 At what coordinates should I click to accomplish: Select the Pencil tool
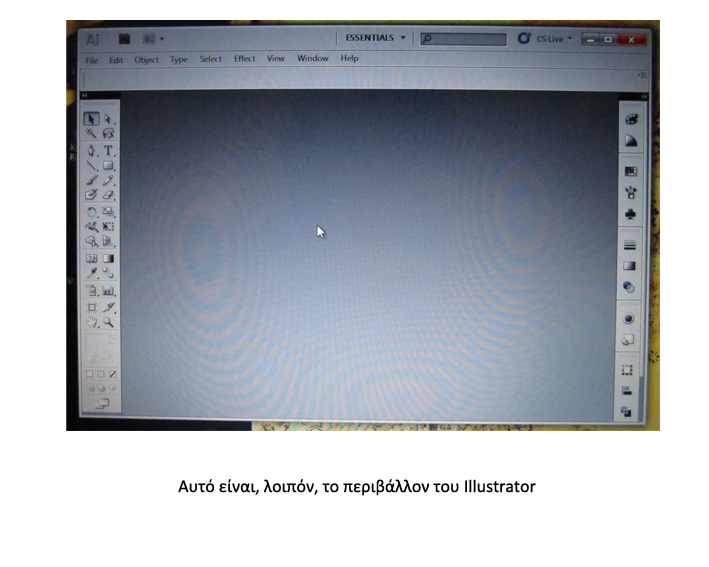click(x=108, y=180)
